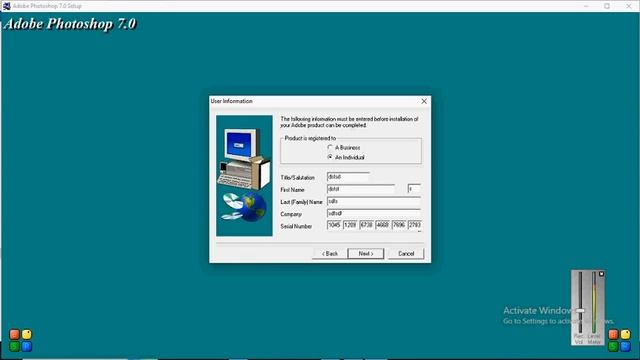Screen dimensions: 640x360
Task: Continue setup with the Next > button
Action: 366,253
